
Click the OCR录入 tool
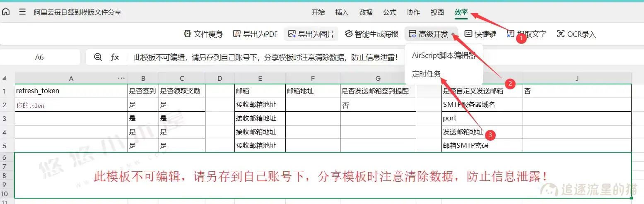576,34
